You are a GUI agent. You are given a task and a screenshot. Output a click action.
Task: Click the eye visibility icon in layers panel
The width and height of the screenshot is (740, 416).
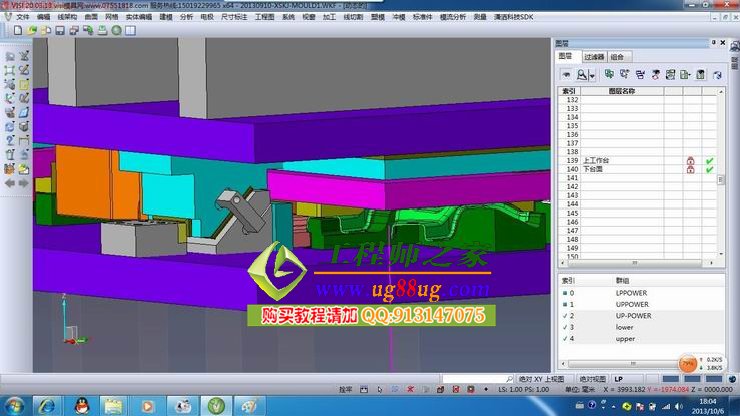(566, 75)
